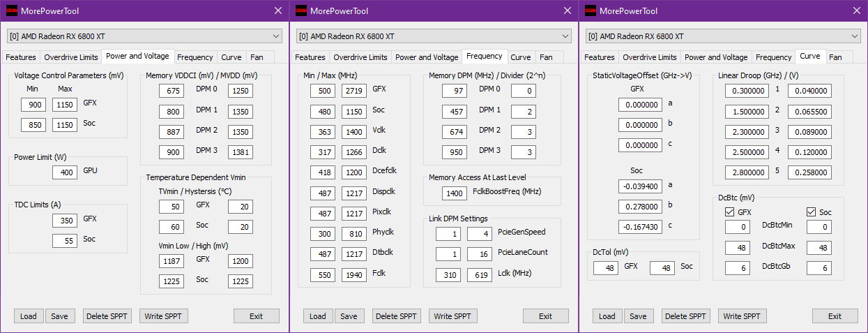Switch to Features tab in left window
This screenshot has width=868, height=333.
21,57
